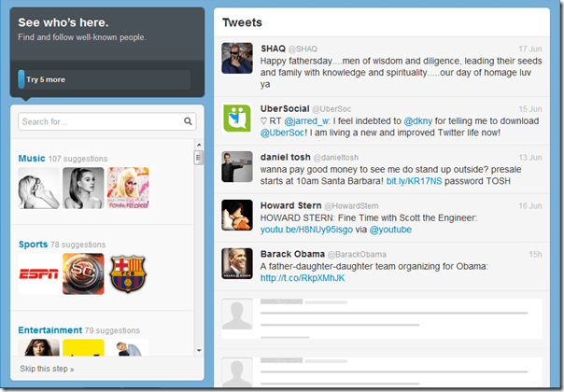
Task: Open the http://t.co/RkpXMhJK link
Action: [x=303, y=278]
